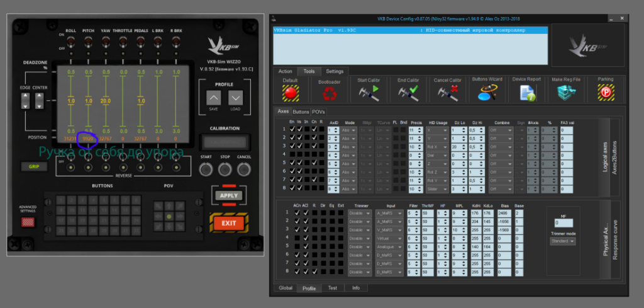Image resolution: width=644 pixels, height=308 pixels.
Task: Launch the Buttons Wizard icon
Action: tap(487, 93)
